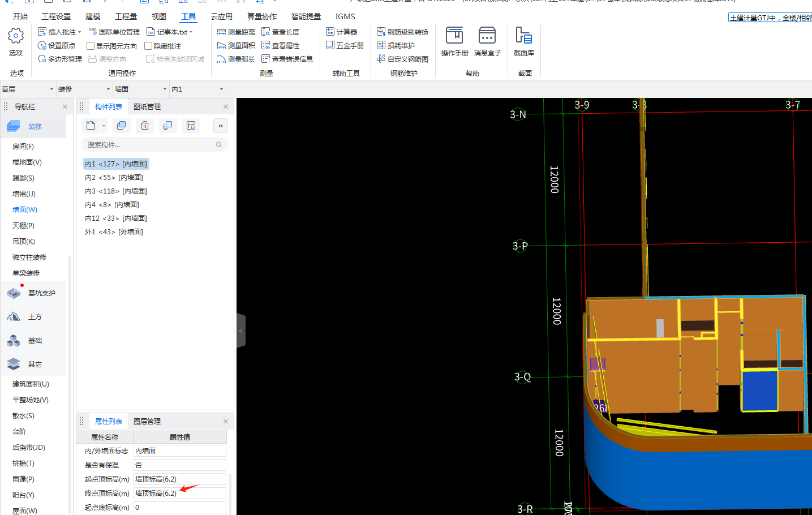Click the component archive save icon
The image size is (812, 515).
191,126
